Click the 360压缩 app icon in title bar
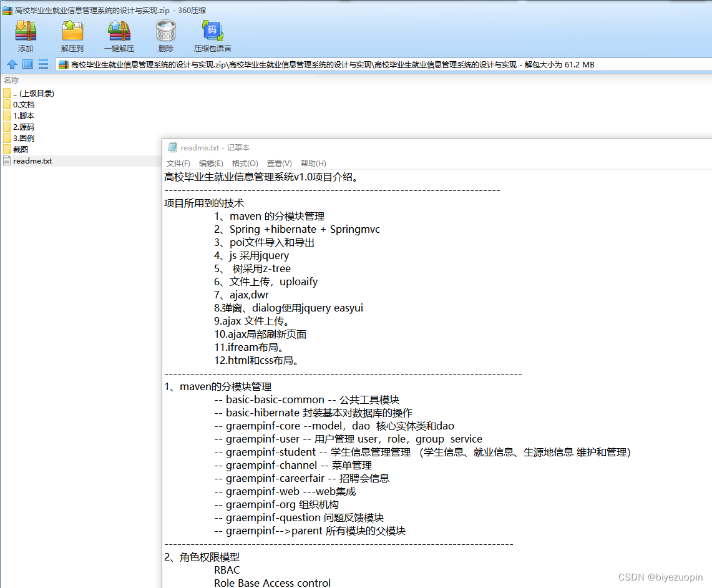Viewport: 712px width, 588px height. point(7,10)
